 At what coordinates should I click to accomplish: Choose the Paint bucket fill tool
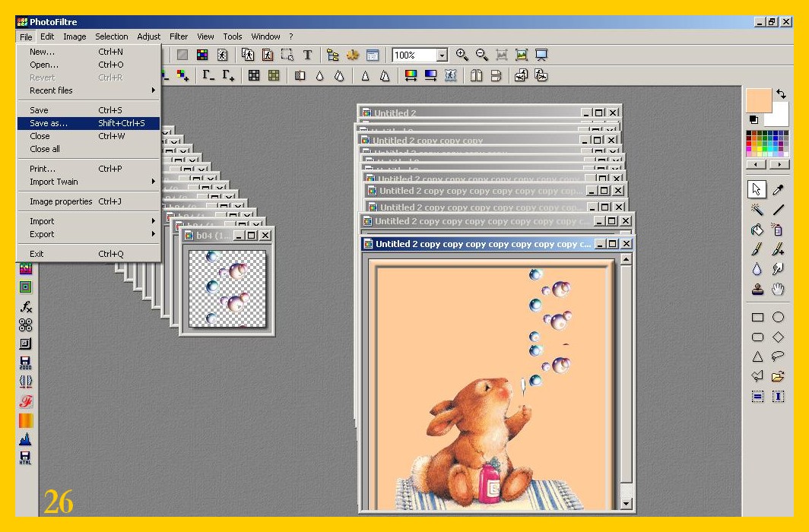[x=757, y=230]
